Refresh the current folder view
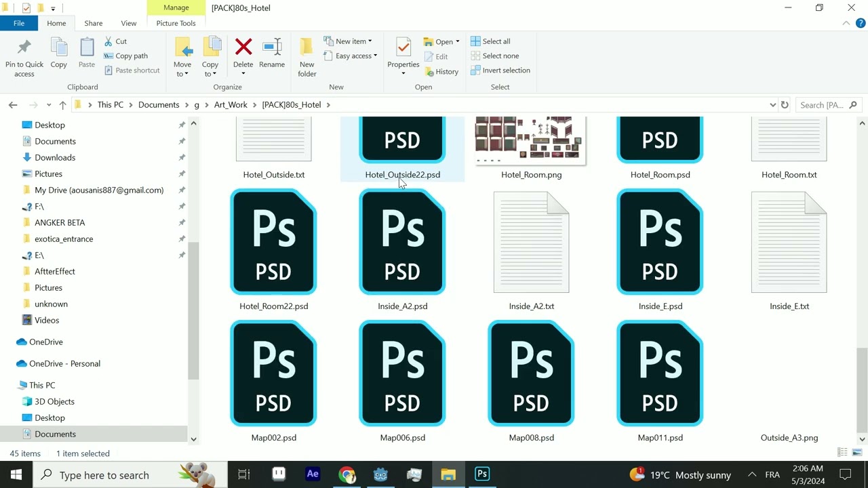This screenshot has height=488, width=868. coord(785,105)
